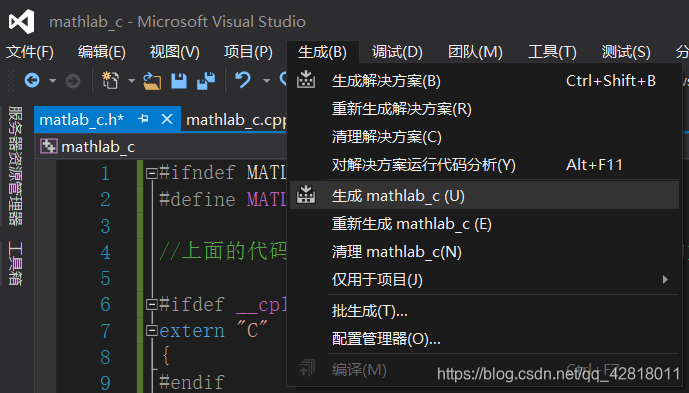Pin the matlab_c.h tab

(143, 119)
